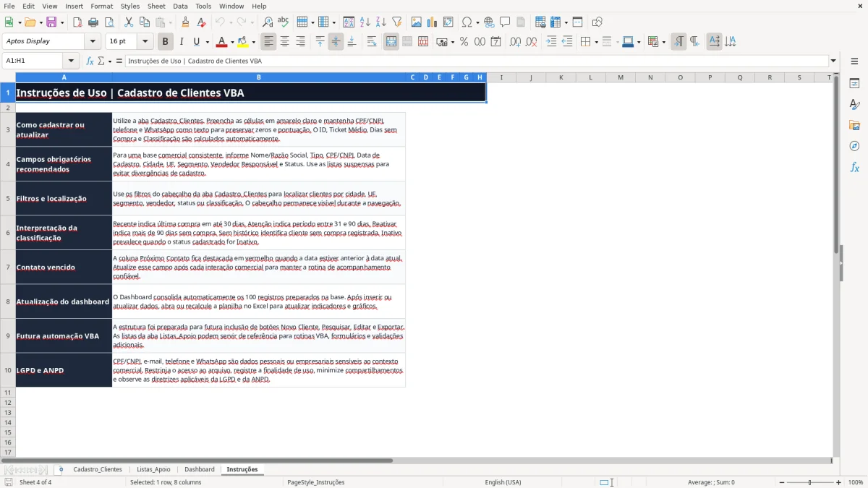Apply yellow background color swatch

click(242, 42)
